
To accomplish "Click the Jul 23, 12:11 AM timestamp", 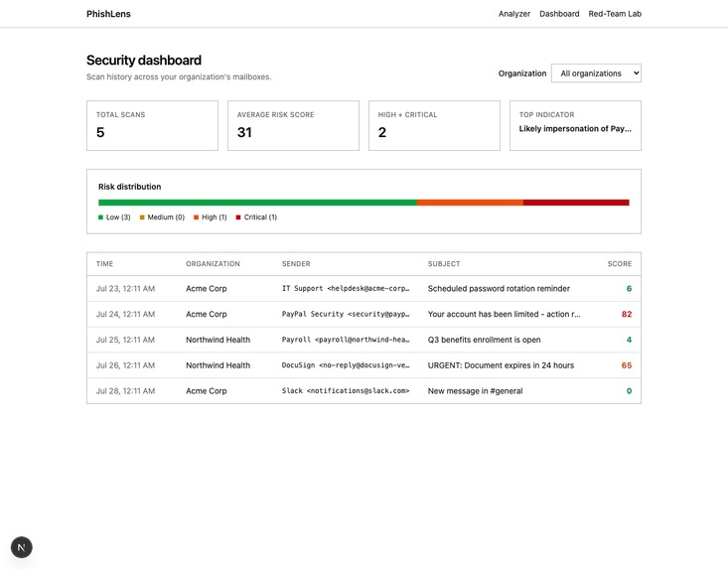I will [125, 289].
